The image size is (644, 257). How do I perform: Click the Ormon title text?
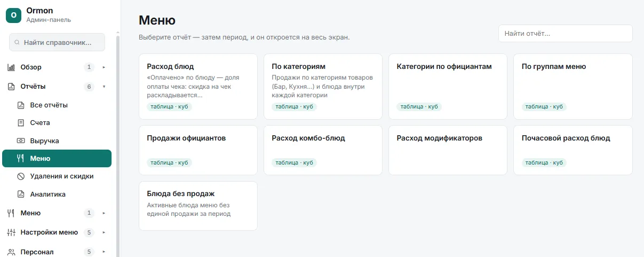(39, 10)
